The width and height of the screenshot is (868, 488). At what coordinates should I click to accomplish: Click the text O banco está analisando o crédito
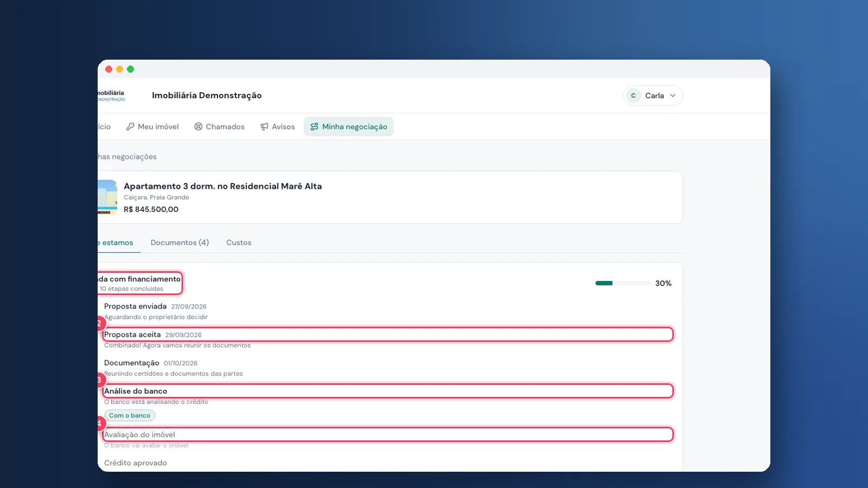click(156, 402)
